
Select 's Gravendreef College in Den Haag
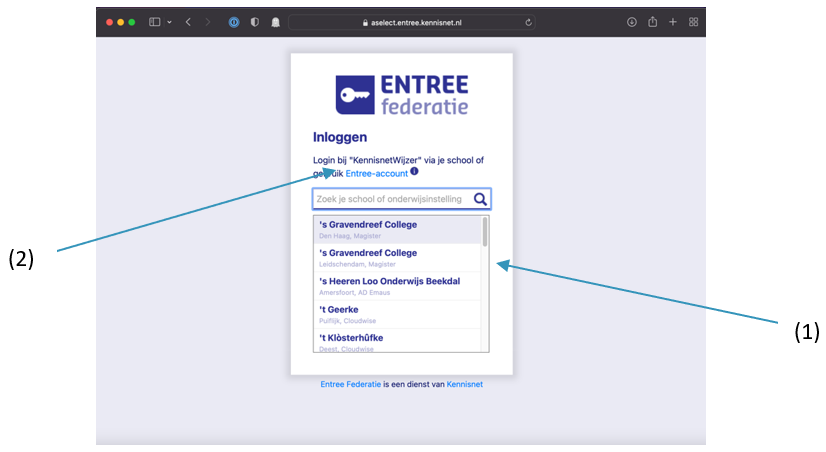[x=397, y=229]
